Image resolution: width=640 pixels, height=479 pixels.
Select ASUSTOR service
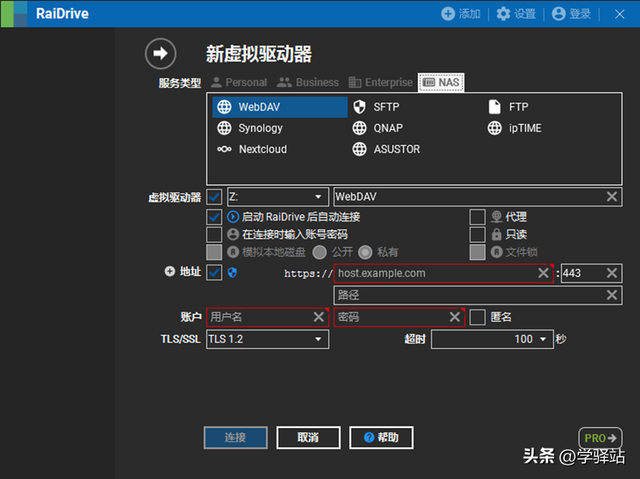click(386, 149)
